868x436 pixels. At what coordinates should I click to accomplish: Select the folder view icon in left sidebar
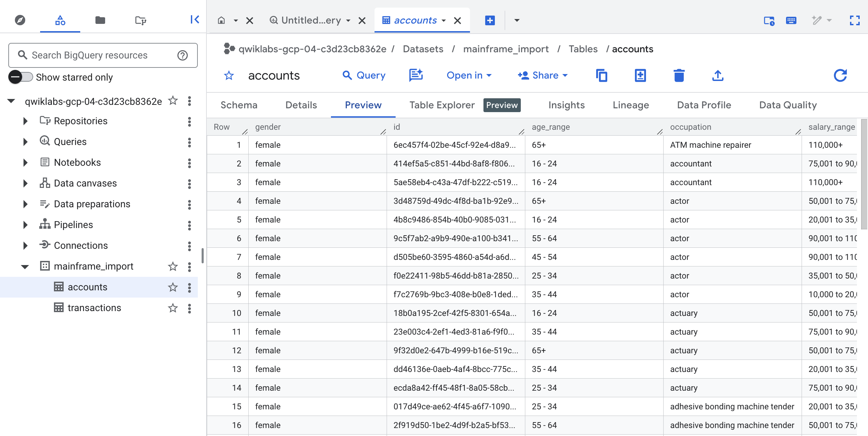100,20
